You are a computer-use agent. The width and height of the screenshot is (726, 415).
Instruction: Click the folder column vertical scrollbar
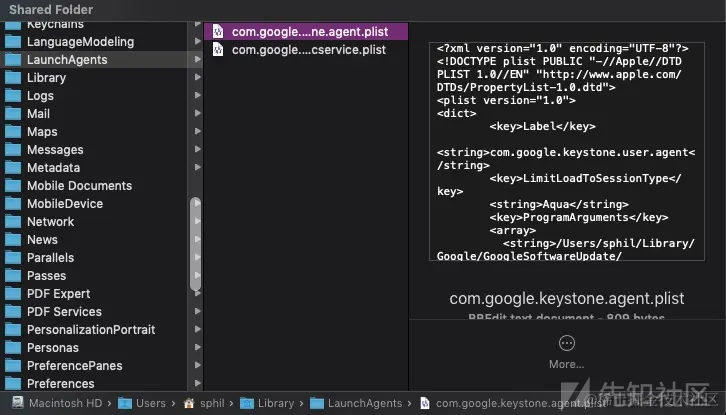point(195,245)
